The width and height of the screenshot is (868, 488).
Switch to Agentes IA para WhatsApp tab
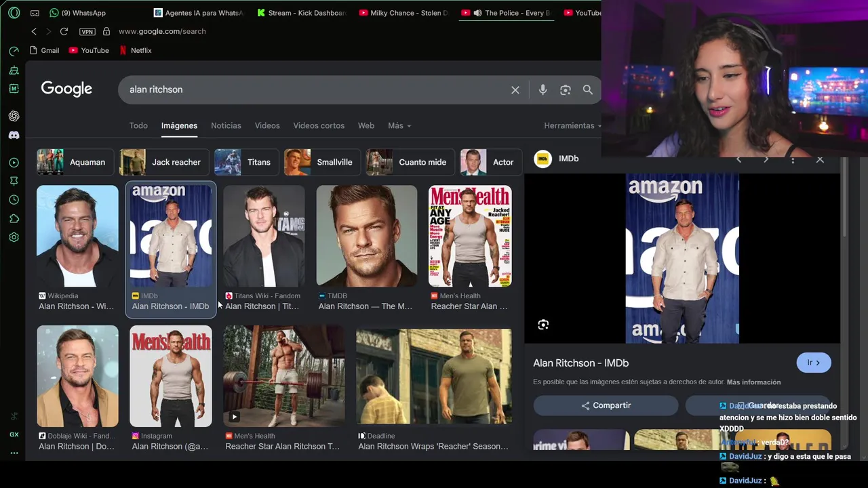[198, 13]
